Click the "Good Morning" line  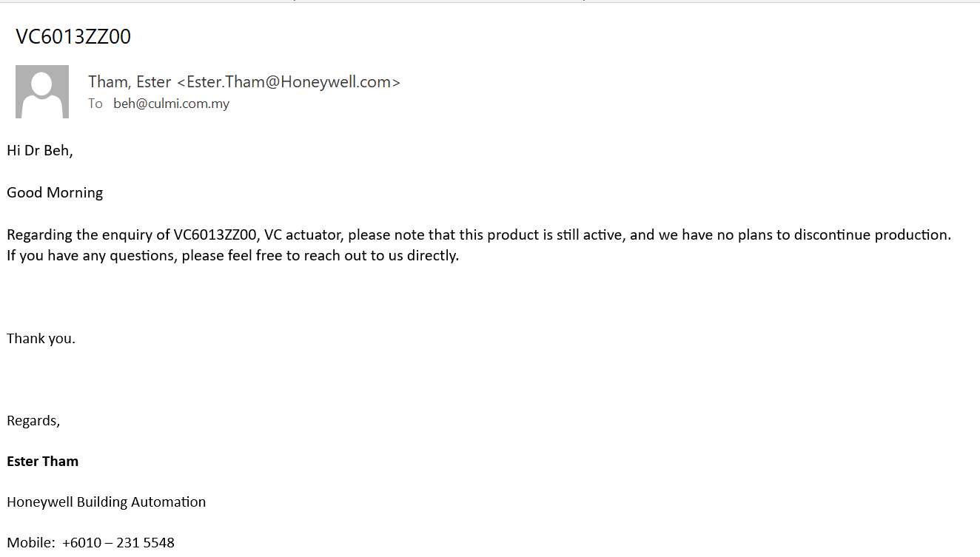[55, 192]
